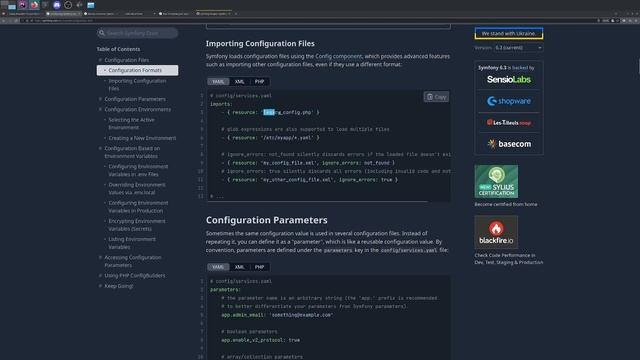This screenshot has width=640, height=360.
Task: Open the round purple Discord-like taskbar icon
Action: 57,5
